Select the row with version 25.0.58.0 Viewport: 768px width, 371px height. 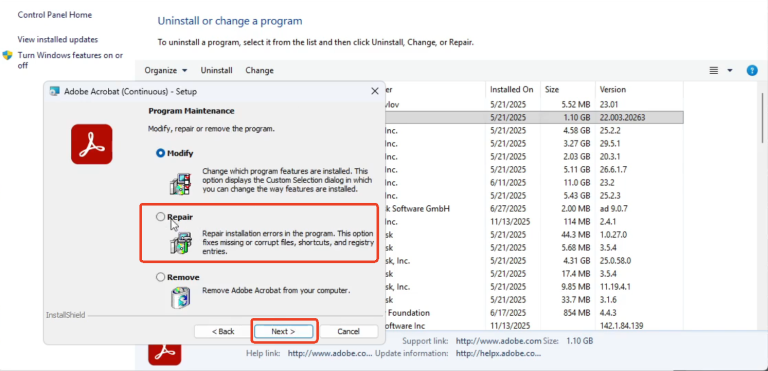click(533, 260)
